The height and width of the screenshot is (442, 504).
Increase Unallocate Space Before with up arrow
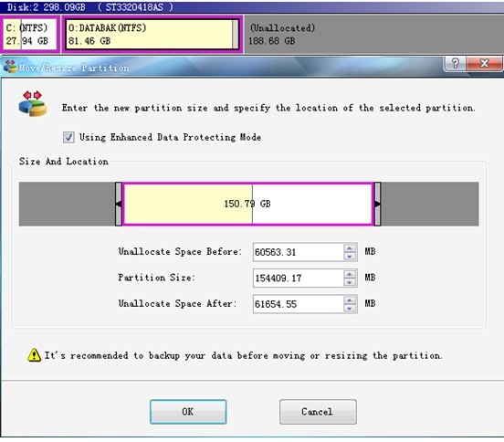pyautogui.click(x=350, y=247)
